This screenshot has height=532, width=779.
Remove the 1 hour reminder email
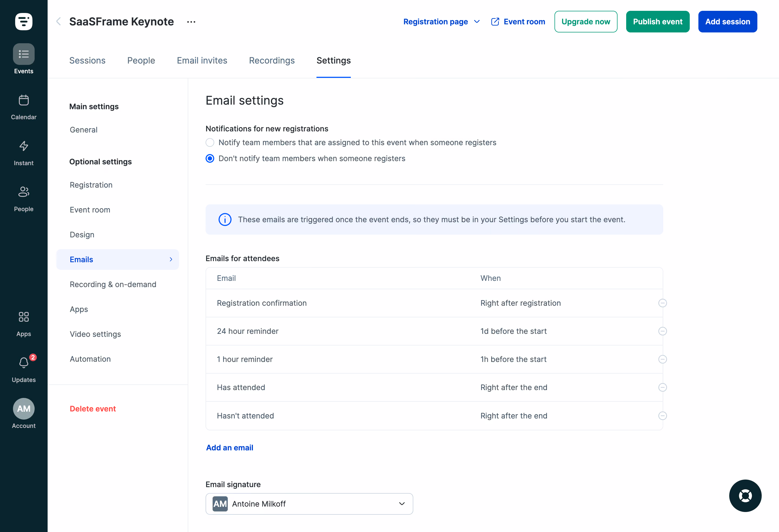pyautogui.click(x=662, y=359)
